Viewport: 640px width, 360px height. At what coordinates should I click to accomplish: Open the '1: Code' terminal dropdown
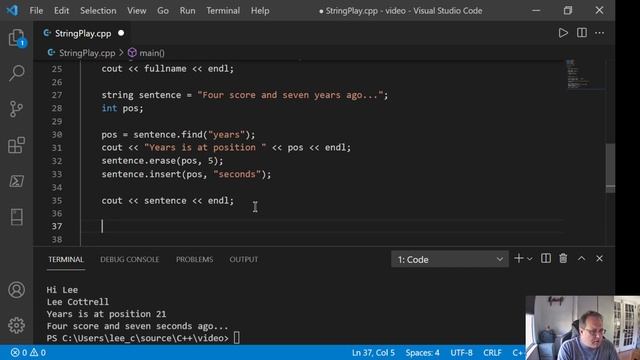(450, 259)
